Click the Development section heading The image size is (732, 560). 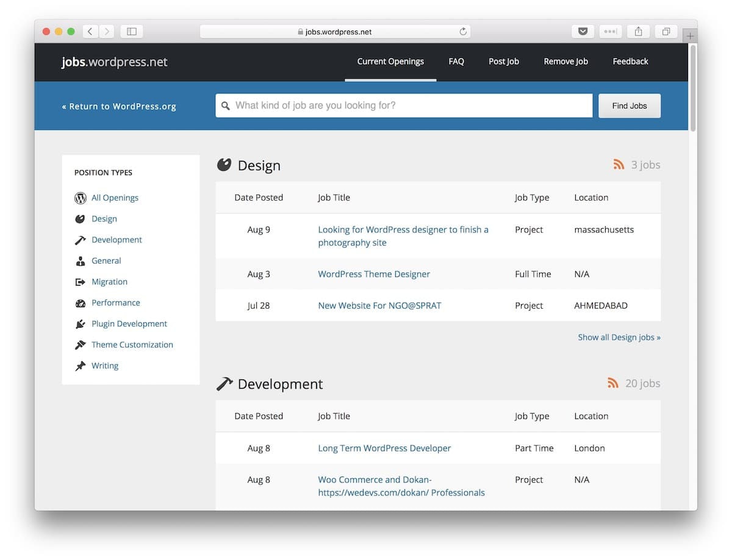(x=280, y=384)
